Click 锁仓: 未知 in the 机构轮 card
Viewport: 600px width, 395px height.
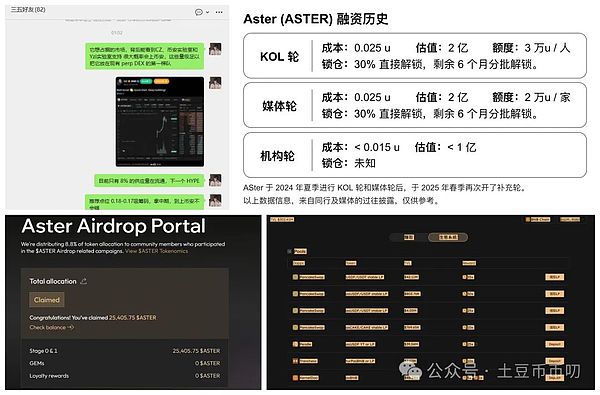point(349,163)
